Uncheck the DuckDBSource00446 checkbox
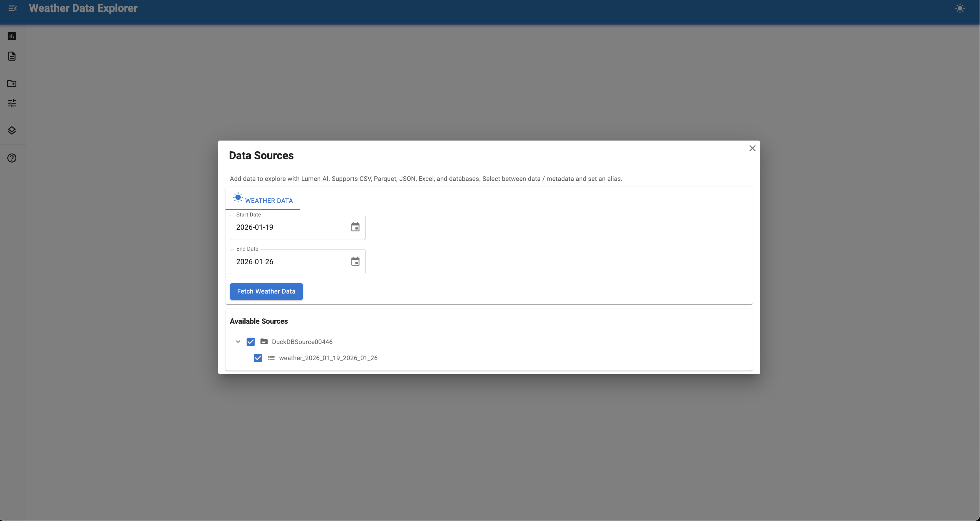Viewport: 980px width, 521px height. pyautogui.click(x=250, y=342)
